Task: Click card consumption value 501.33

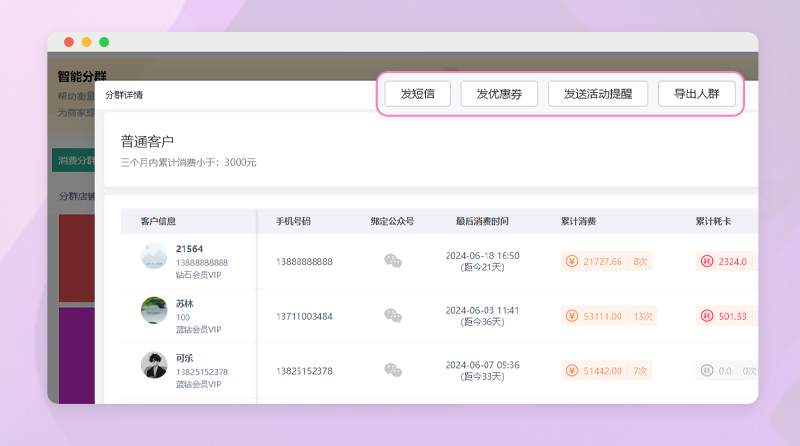Action: pyautogui.click(x=733, y=316)
